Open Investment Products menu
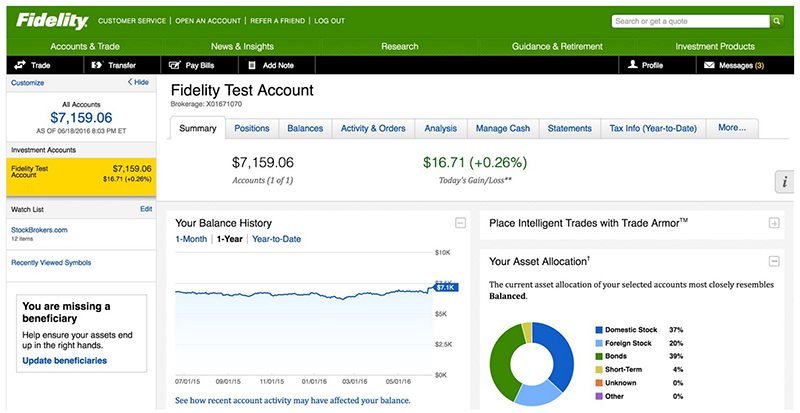The image size is (800, 413). tap(715, 46)
